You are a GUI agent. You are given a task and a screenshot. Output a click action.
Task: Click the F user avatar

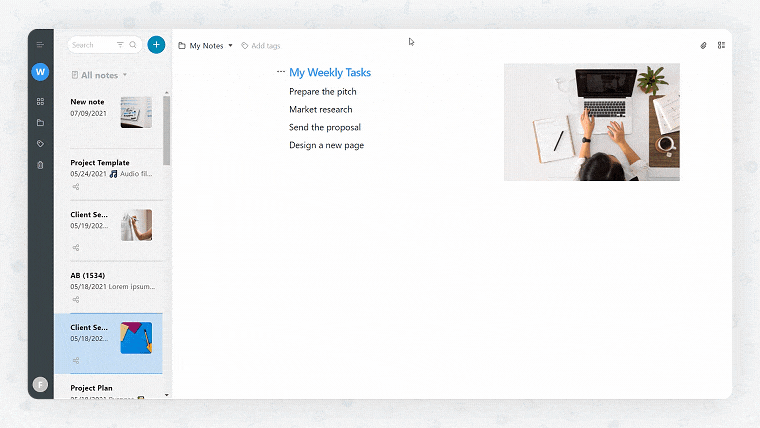pos(40,384)
